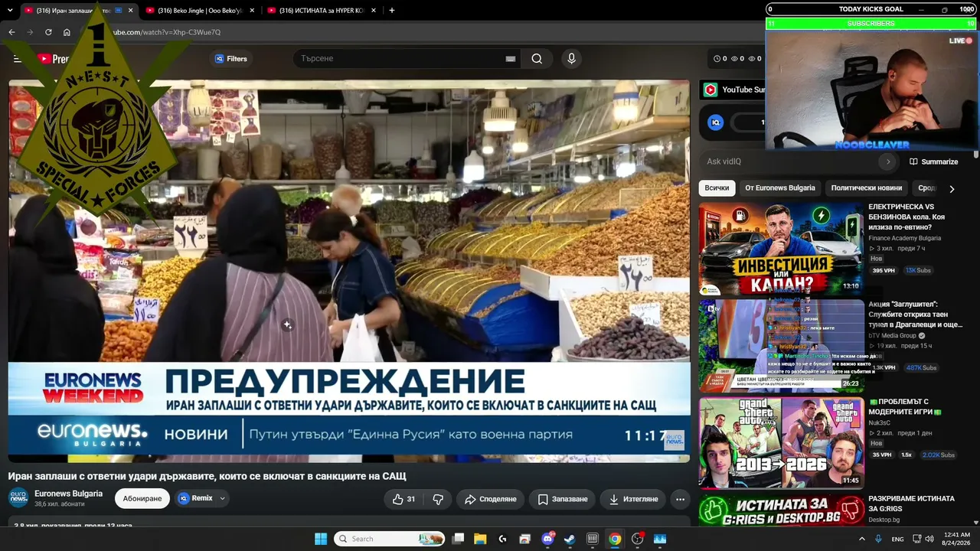This screenshot has height=551, width=980.
Task: Open the clock and date flyout
Action: click(x=957, y=539)
